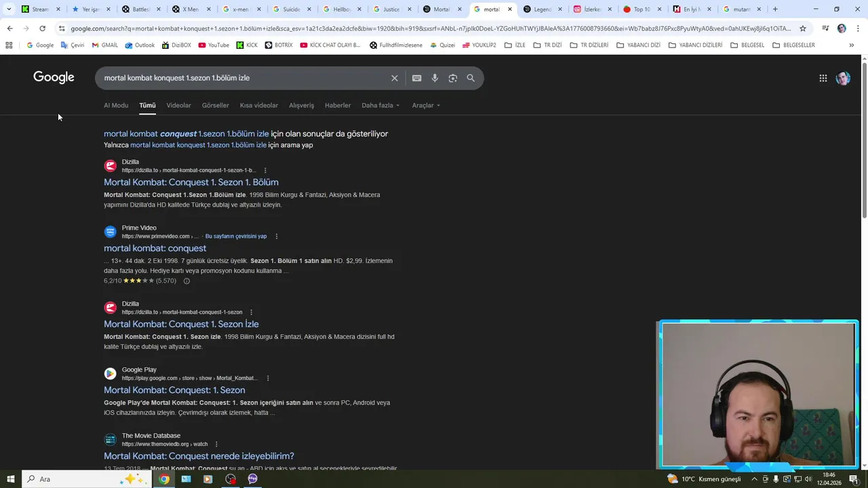Search by image with the Lens icon
This screenshot has height=488, width=868.
[x=453, y=78]
